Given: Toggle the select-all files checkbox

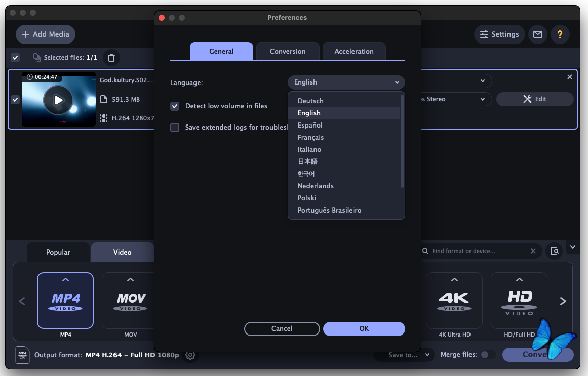Looking at the screenshot, I should coord(15,58).
